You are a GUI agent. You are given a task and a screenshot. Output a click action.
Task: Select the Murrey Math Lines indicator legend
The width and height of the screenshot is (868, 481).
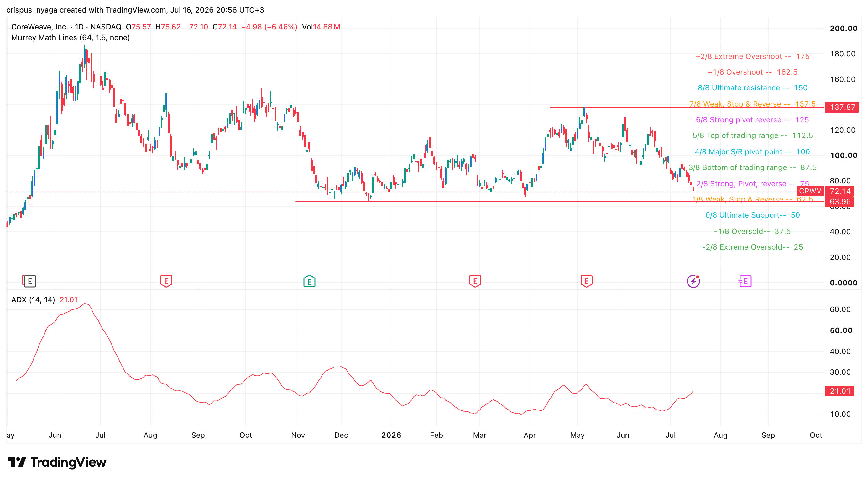71,37
